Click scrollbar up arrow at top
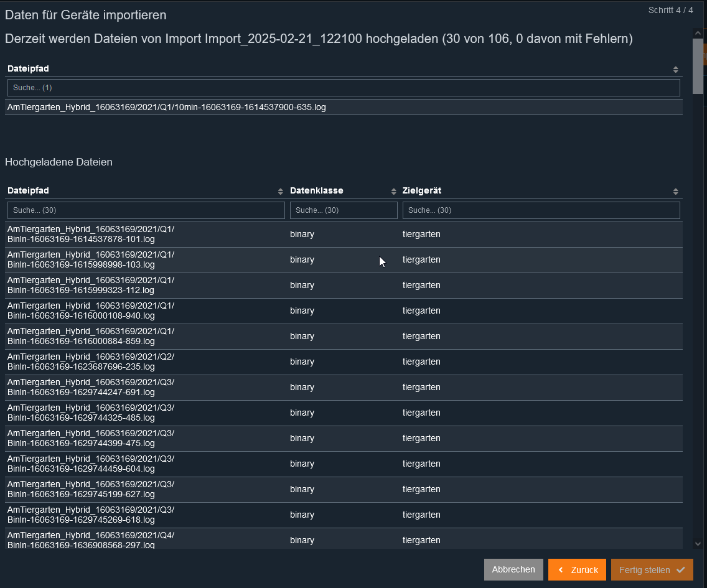Image resolution: width=707 pixels, height=588 pixels. pyautogui.click(x=698, y=32)
